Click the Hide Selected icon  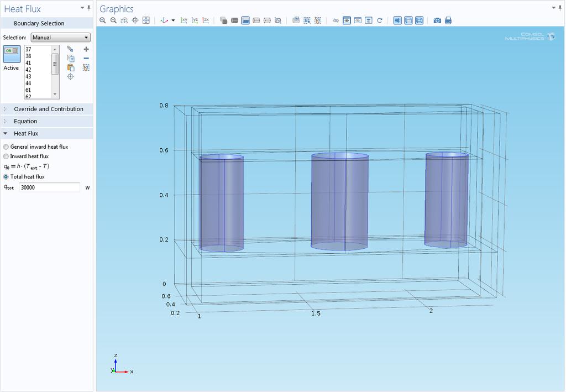[x=336, y=20]
